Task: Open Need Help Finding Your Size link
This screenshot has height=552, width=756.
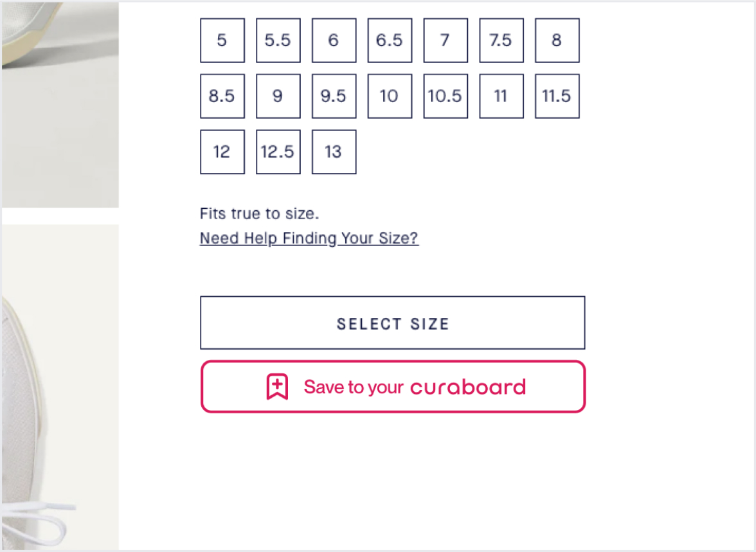Action: (309, 238)
